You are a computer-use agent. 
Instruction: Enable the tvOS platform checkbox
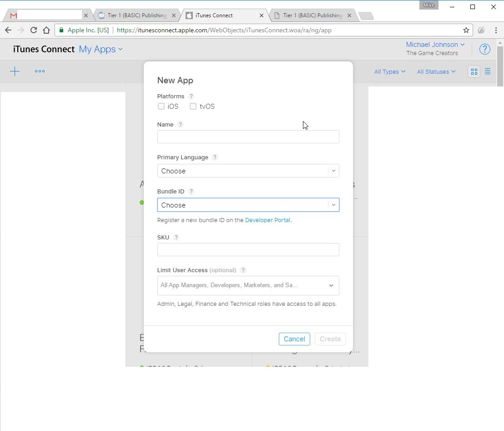[193, 106]
